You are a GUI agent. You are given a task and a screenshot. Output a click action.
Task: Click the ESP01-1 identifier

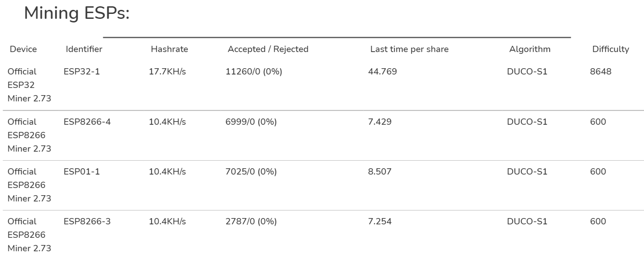82,171
